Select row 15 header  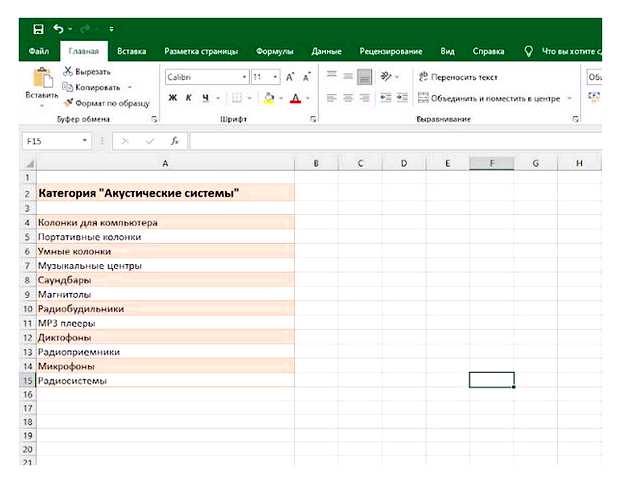tap(28, 380)
